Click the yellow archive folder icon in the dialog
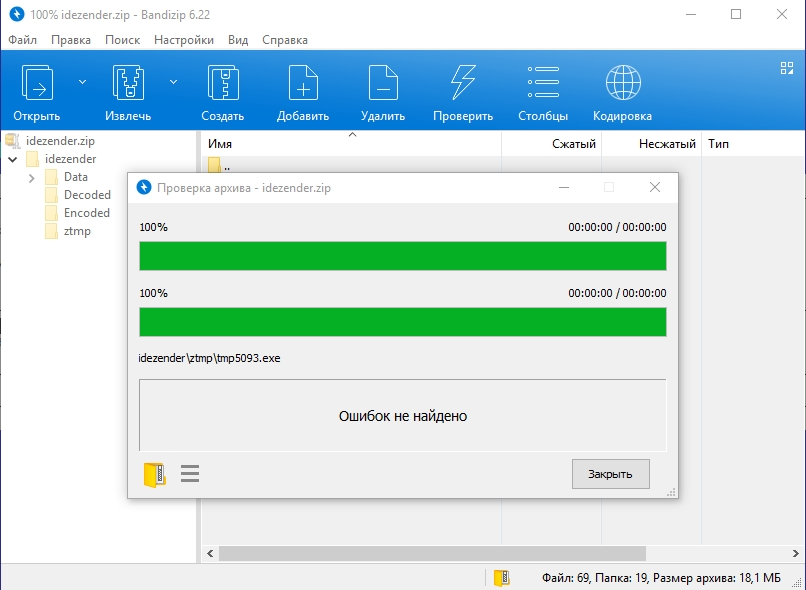The image size is (806, 590). [x=154, y=474]
